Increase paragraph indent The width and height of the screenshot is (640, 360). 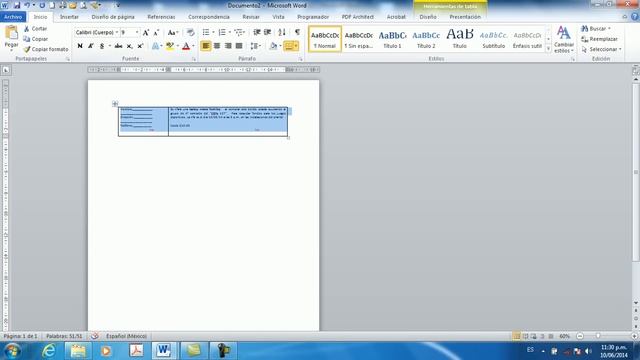click(x=268, y=32)
